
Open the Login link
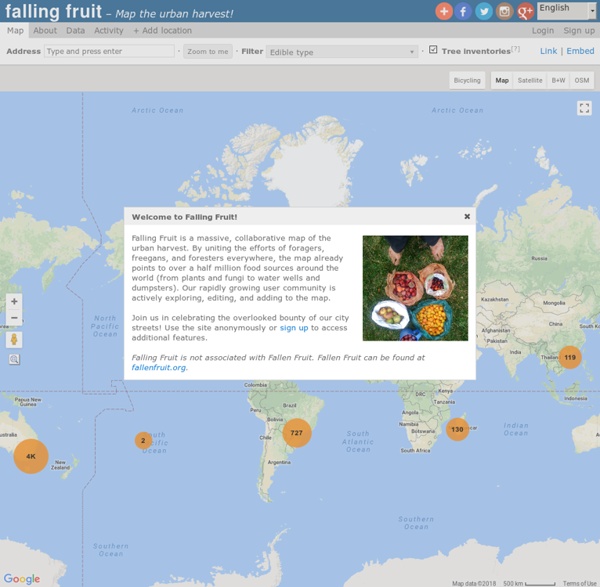point(543,31)
